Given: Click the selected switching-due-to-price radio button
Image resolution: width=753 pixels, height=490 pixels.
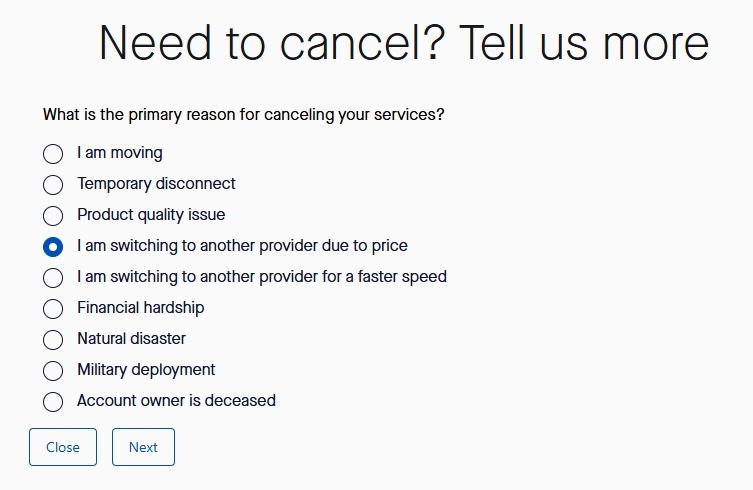Looking at the screenshot, I should 53,247.
